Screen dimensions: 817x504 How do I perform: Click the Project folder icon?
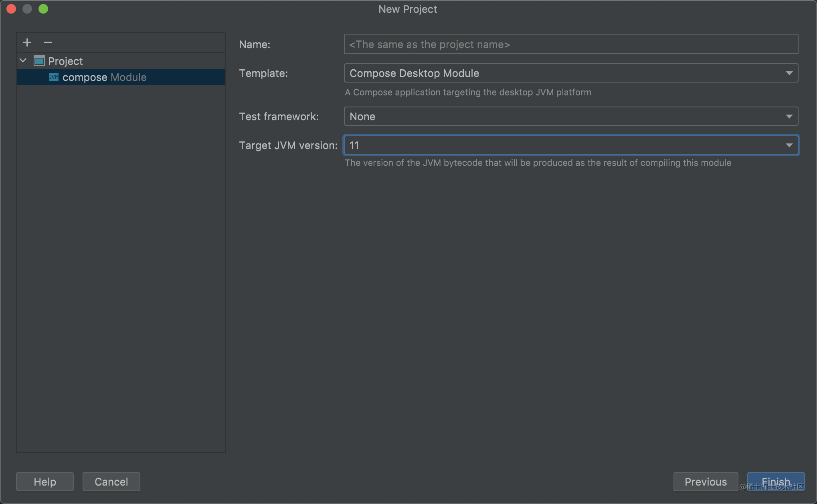(x=39, y=61)
